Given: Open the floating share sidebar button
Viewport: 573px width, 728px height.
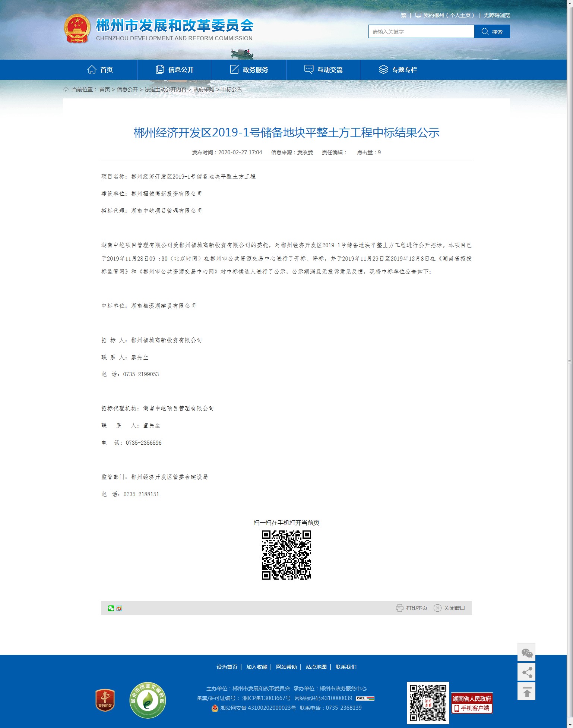Looking at the screenshot, I should pos(526,672).
